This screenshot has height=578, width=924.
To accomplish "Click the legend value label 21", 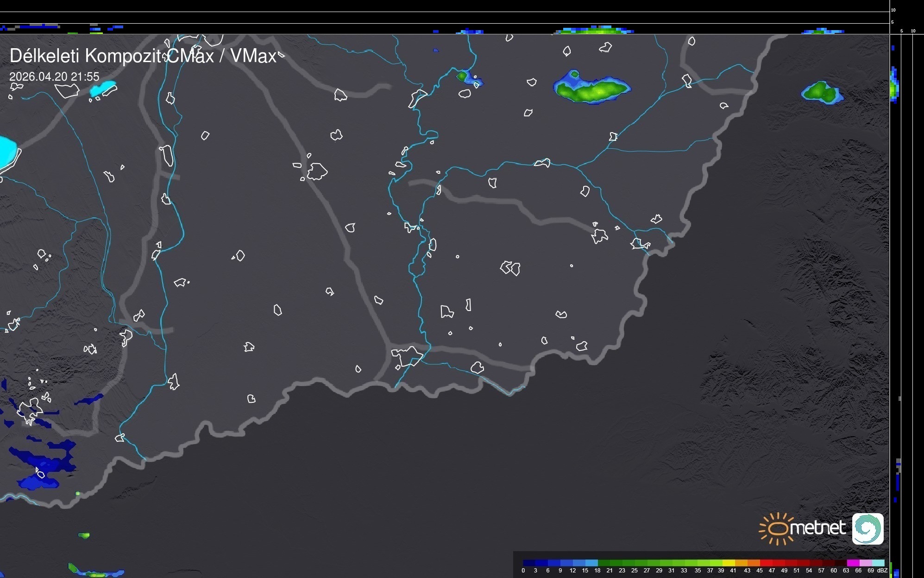I will [x=610, y=571].
